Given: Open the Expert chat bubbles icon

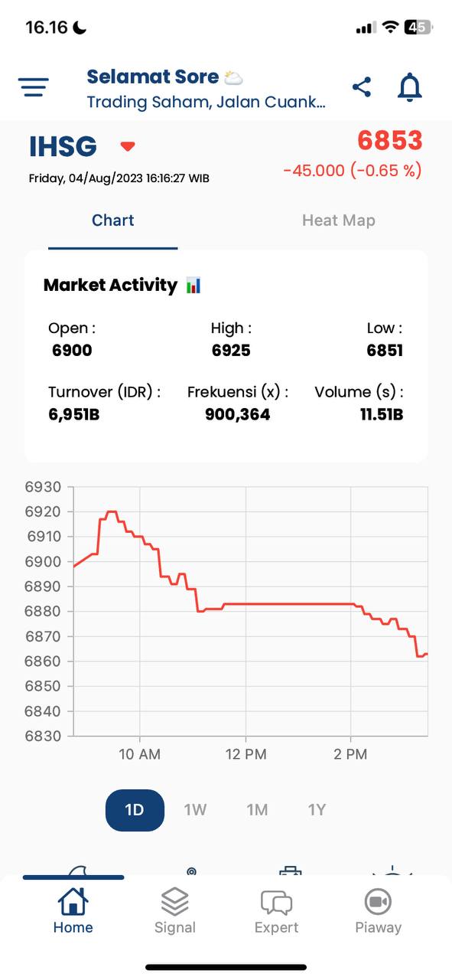Looking at the screenshot, I should tap(276, 902).
